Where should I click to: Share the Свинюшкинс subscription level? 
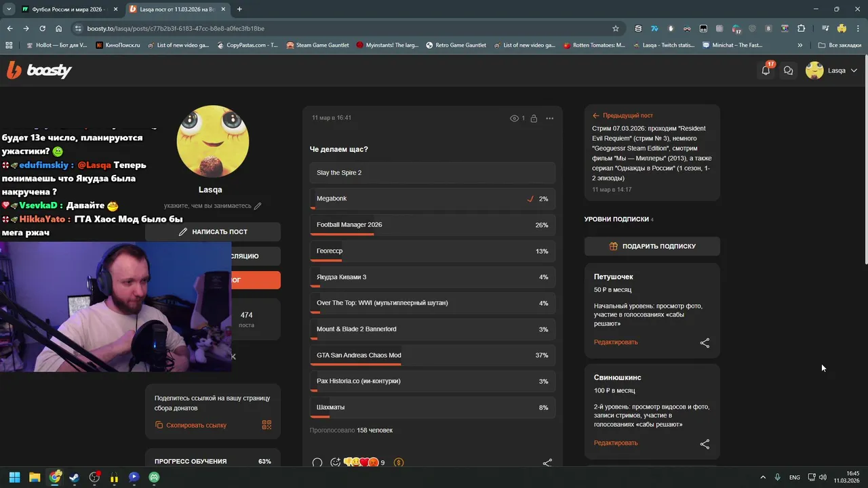click(705, 444)
